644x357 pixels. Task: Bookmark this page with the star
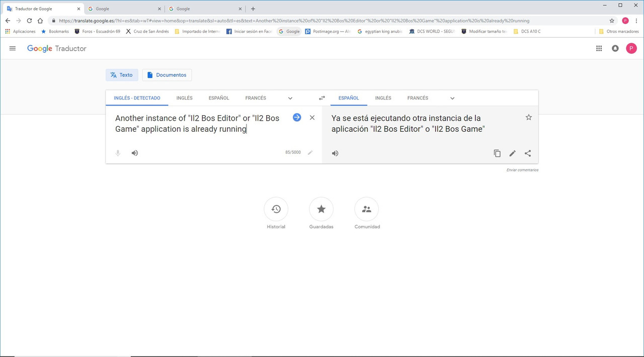[x=612, y=21]
